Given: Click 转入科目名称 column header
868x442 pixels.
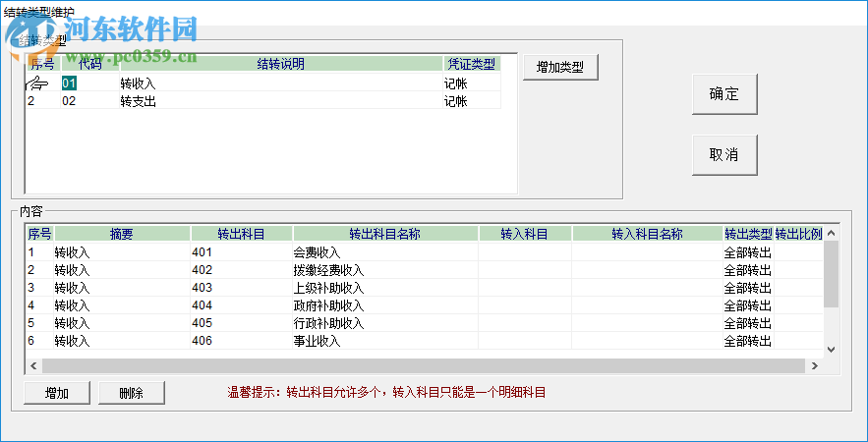Looking at the screenshot, I should pyautogui.click(x=647, y=234).
